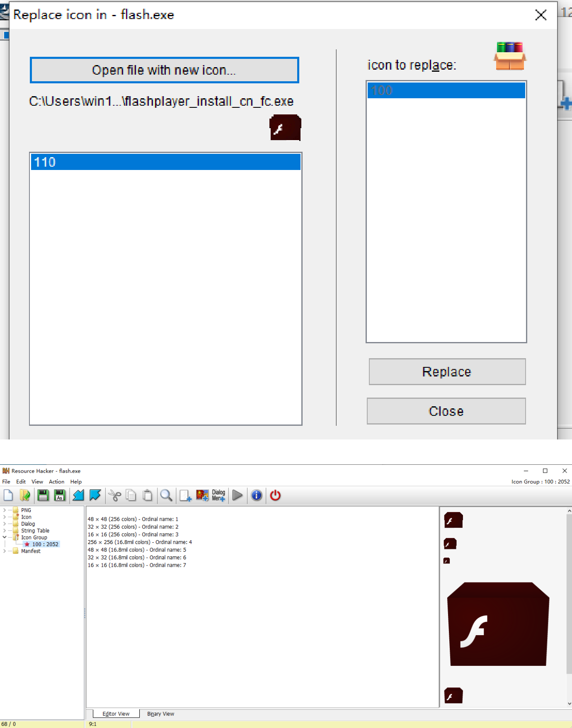This screenshot has width=572, height=728.
Task: Click the magnifying glass Find icon
Action: click(x=166, y=495)
